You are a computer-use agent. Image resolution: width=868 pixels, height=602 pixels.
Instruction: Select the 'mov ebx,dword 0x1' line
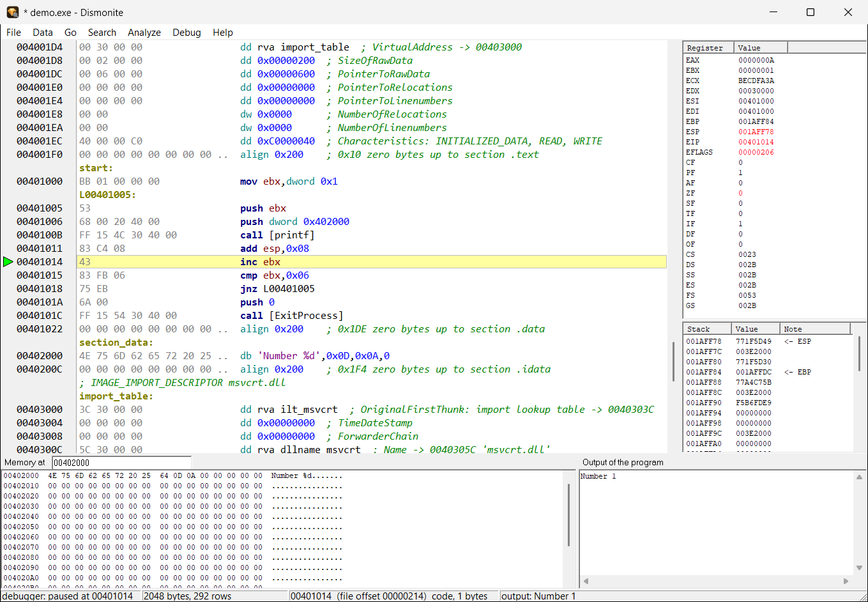pyautogui.click(x=372, y=181)
